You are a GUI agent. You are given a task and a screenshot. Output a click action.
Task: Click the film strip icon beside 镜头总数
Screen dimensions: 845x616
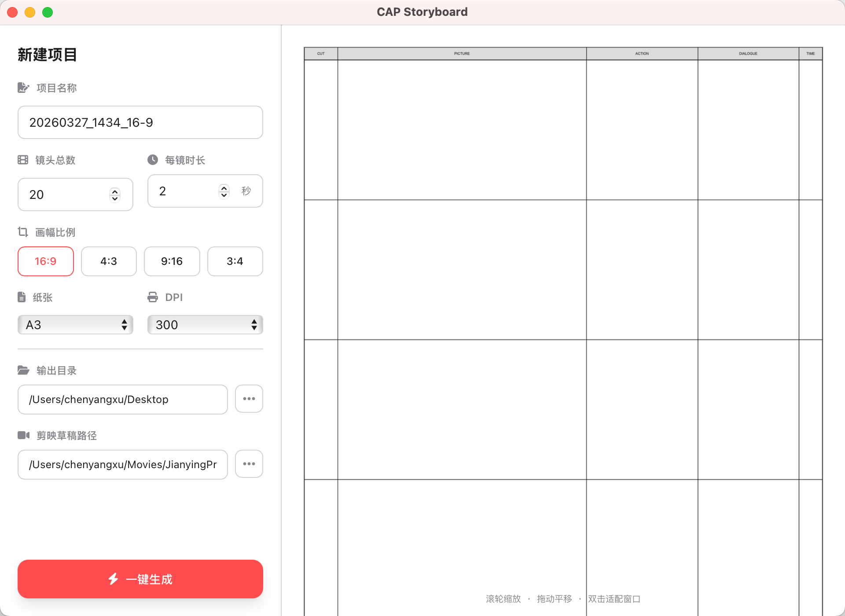(x=23, y=160)
